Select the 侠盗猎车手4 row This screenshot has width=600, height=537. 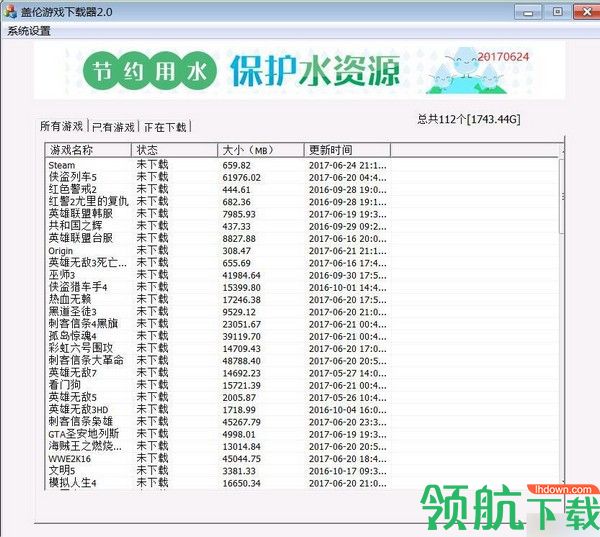[x=302, y=288]
